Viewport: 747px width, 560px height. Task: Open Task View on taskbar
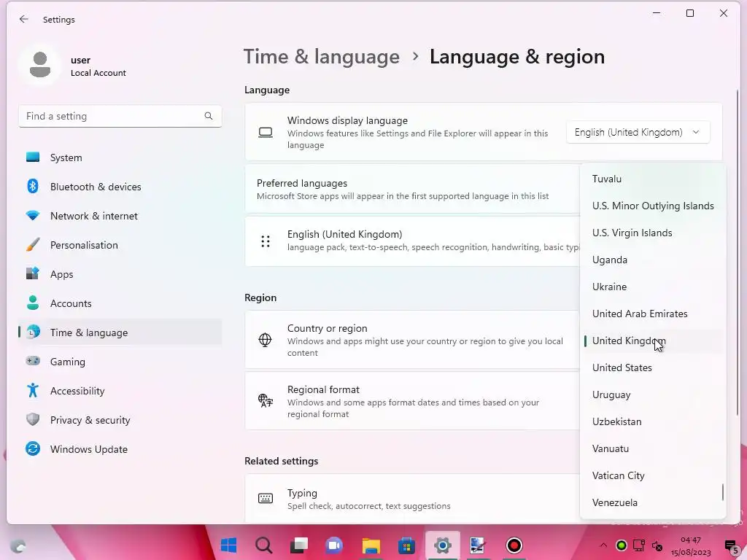click(300, 545)
